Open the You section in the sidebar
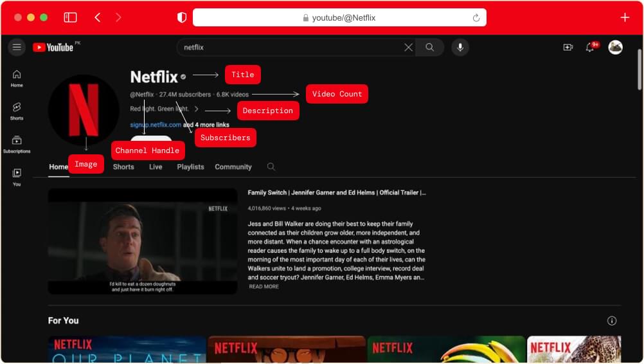 click(x=17, y=177)
